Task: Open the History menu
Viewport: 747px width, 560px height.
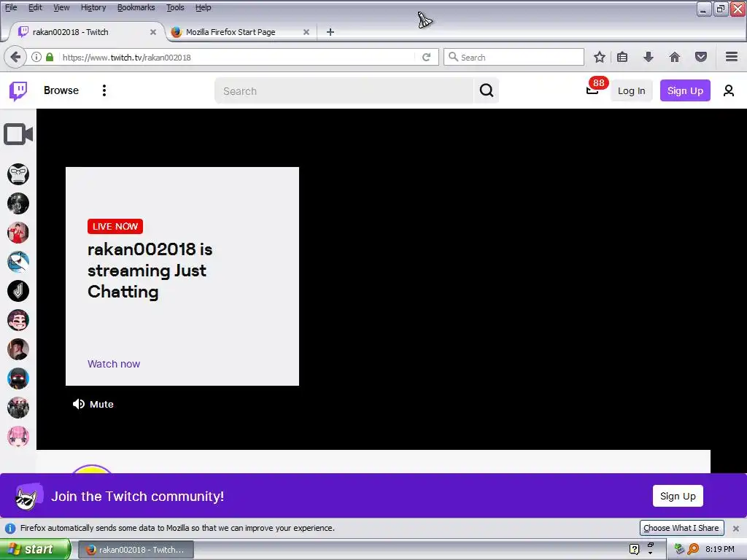Action: click(x=93, y=7)
